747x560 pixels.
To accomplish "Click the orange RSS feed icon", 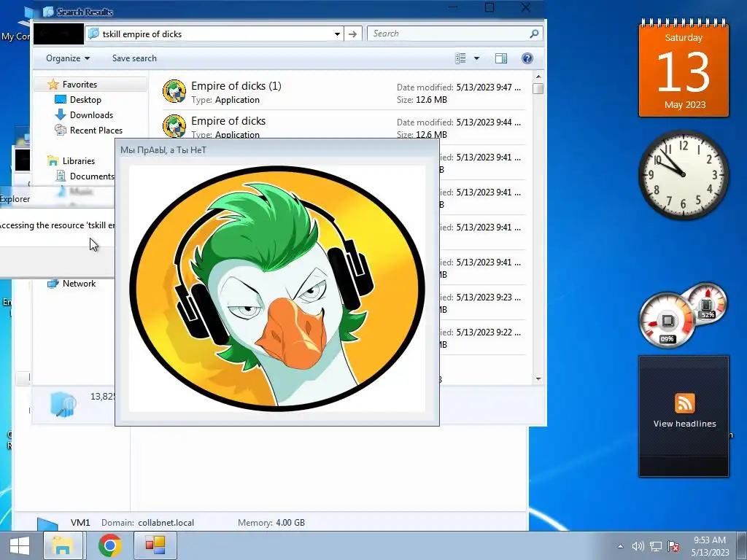I will coord(684,404).
